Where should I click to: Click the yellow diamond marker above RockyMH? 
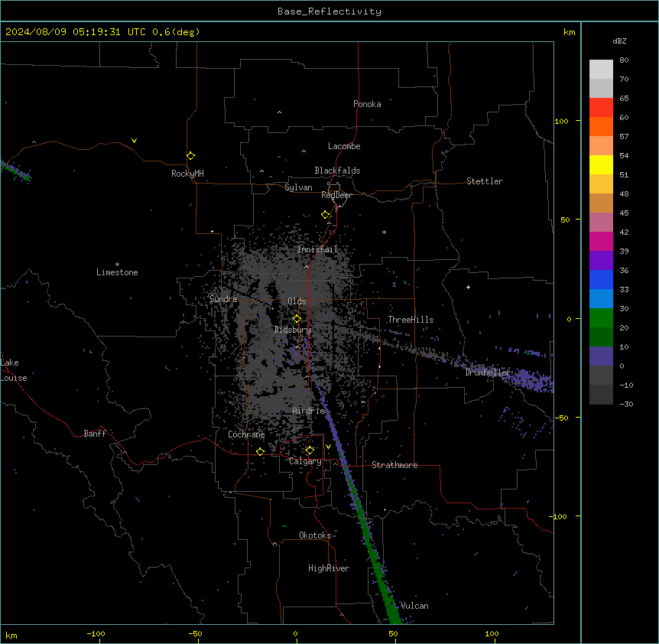pyautogui.click(x=190, y=156)
